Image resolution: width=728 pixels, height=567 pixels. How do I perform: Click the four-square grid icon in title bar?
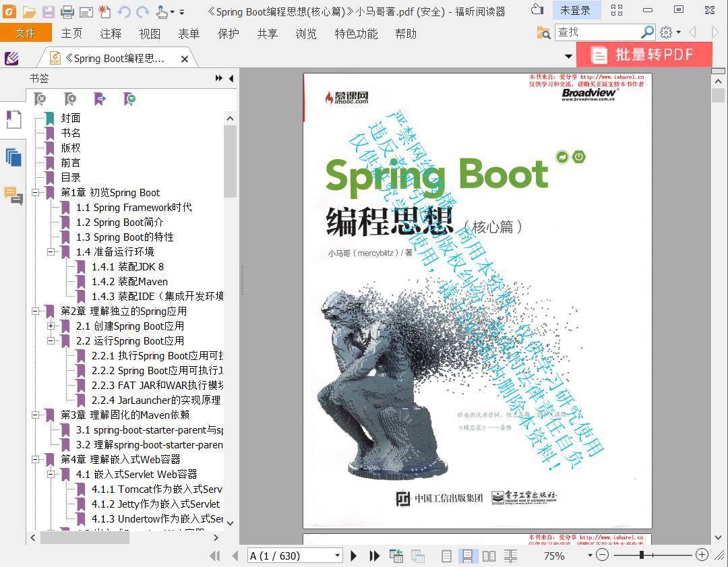(x=617, y=9)
